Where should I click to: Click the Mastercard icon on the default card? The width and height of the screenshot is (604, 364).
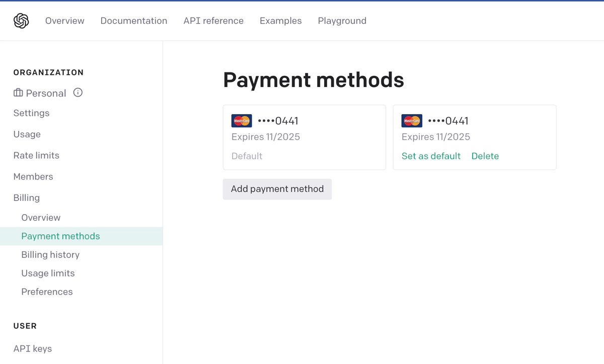tap(242, 121)
